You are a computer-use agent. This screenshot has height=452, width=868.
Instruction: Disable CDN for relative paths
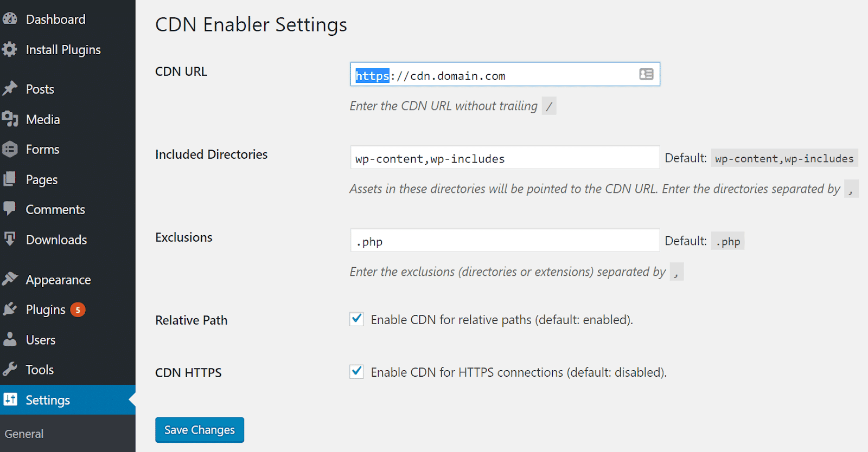[x=356, y=319]
